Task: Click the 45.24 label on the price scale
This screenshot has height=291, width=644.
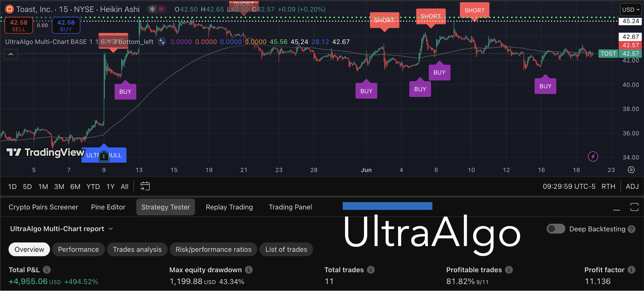Action: pos(631,21)
